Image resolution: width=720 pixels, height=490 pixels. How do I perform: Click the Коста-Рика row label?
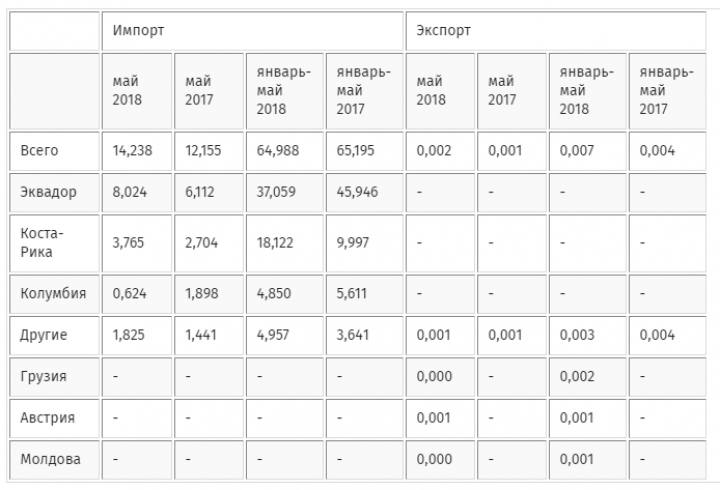pyautogui.click(x=55, y=243)
